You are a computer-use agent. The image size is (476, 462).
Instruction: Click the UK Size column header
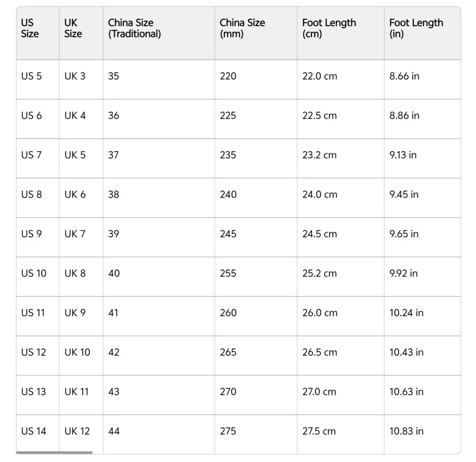pos(73,28)
